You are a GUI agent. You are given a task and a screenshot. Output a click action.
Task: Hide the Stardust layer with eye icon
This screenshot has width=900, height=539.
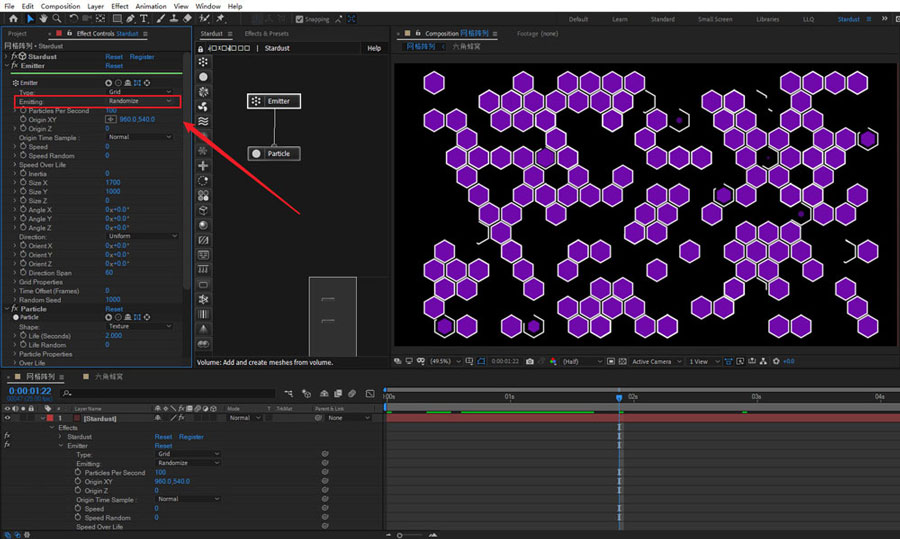(x=8, y=418)
